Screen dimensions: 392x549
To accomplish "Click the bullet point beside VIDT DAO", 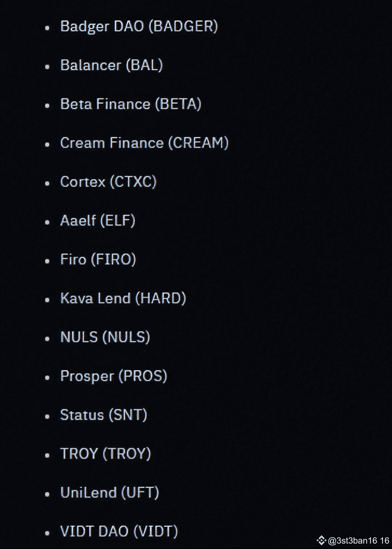I will point(47,533).
